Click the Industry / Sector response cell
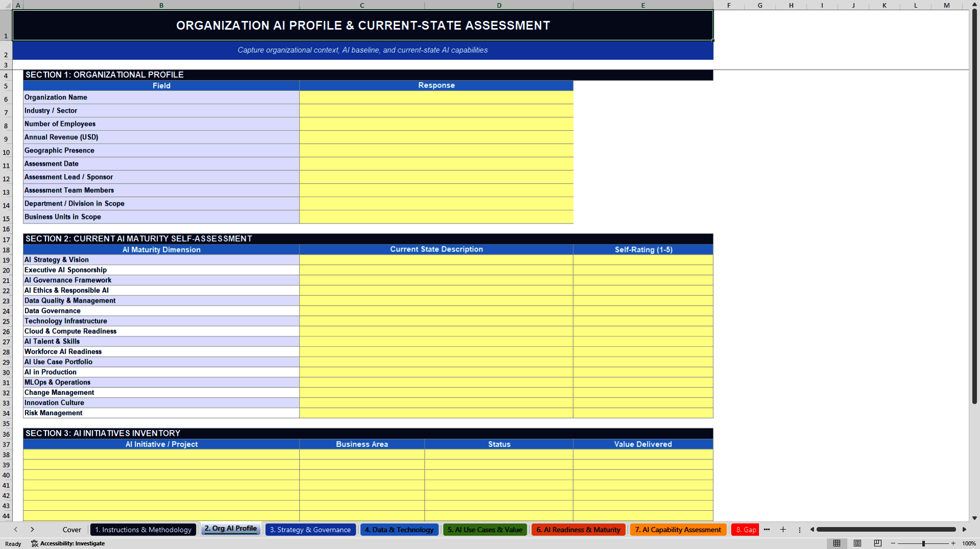Screen dimensions: 980x549 tap(436, 111)
